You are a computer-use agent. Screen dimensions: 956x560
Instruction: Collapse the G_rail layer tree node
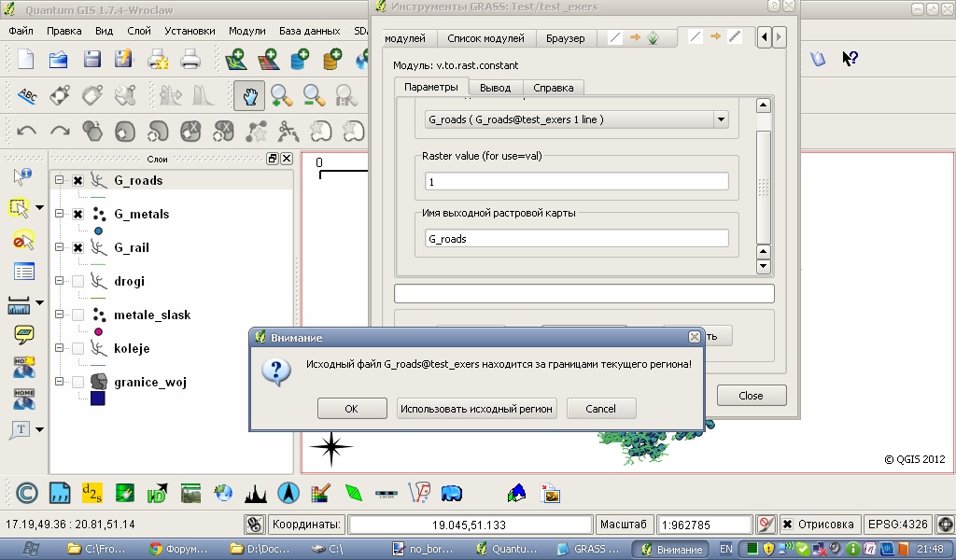pos(59,247)
